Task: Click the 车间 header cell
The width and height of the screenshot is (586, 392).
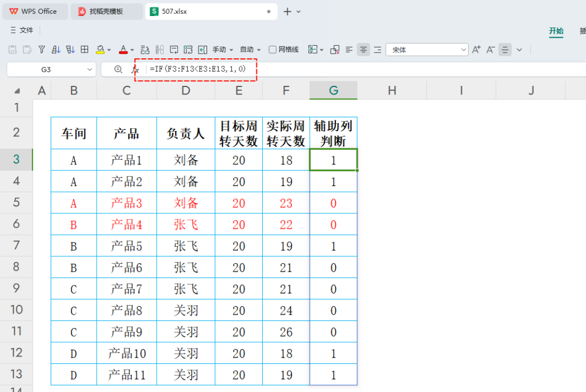Action: [74, 133]
